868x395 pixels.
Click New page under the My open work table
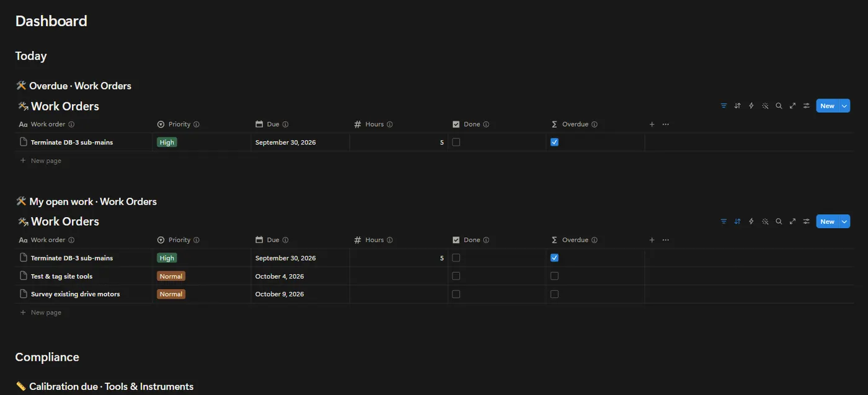point(40,313)
